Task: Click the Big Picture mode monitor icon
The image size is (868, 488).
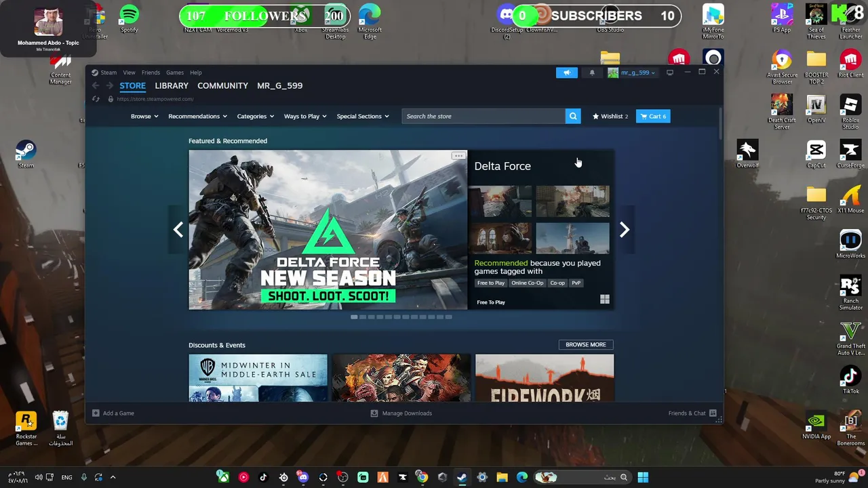Action: [670, 73]
